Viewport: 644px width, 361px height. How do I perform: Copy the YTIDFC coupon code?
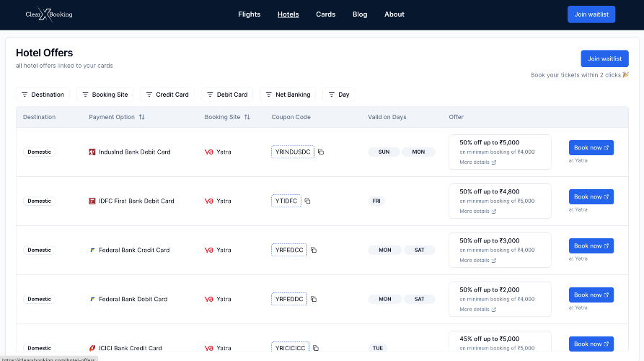click(x=308, y=201)
